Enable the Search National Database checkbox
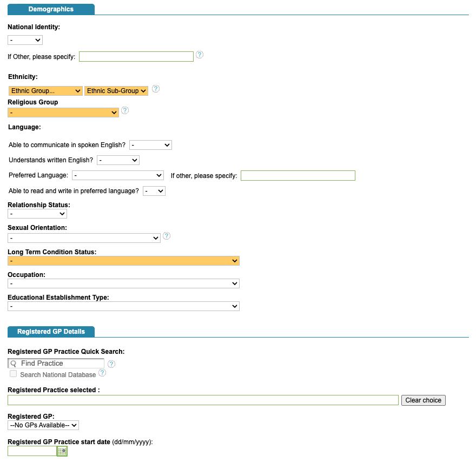Image resolution: width=476 pixels, height=462 pixels. click(13, 374)
